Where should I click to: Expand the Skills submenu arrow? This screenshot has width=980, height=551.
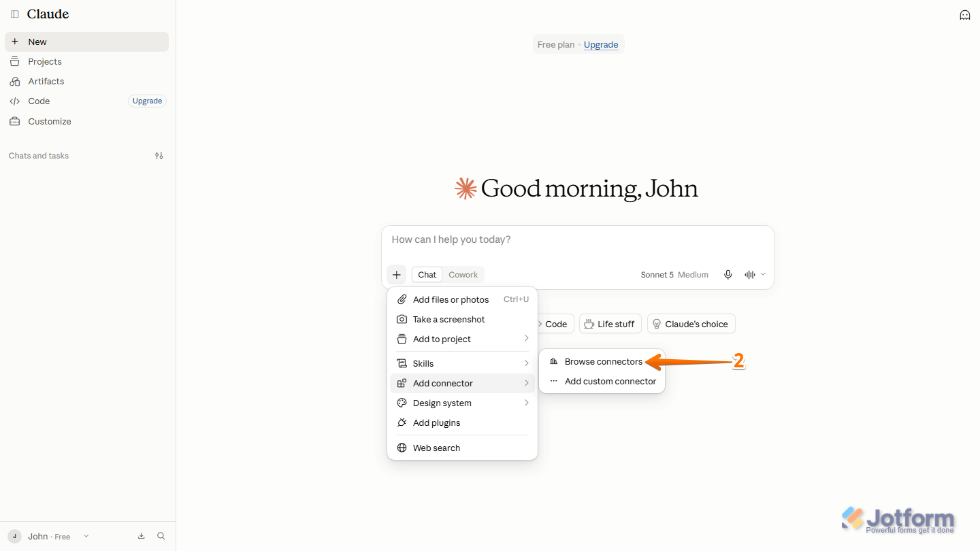pos(527,363)
